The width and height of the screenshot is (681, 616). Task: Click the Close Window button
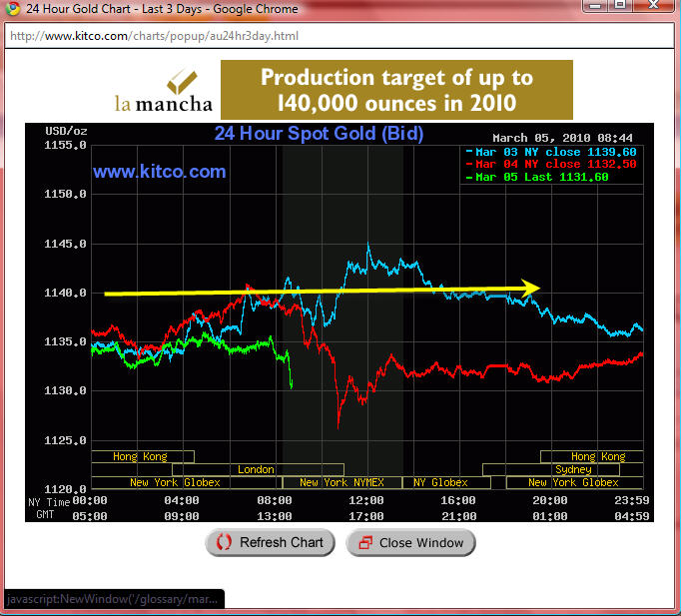(410, 543)
